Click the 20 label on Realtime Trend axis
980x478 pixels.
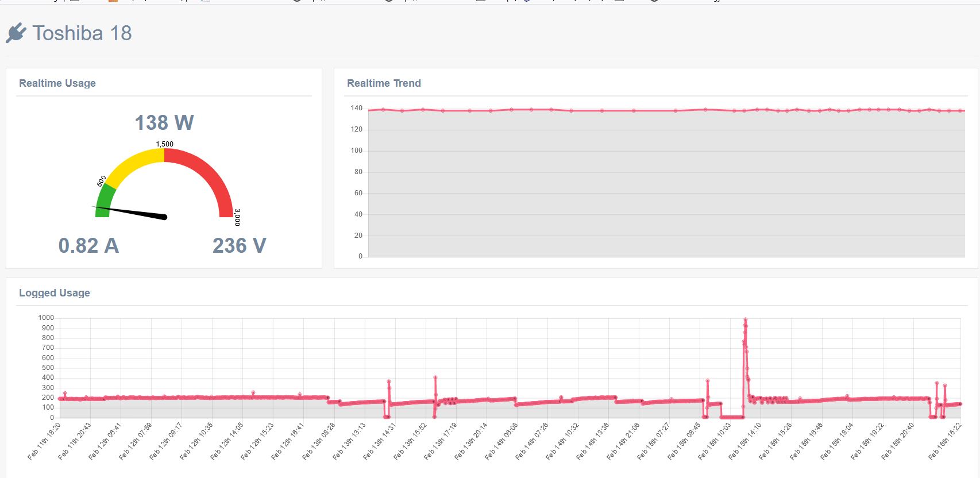358,236
